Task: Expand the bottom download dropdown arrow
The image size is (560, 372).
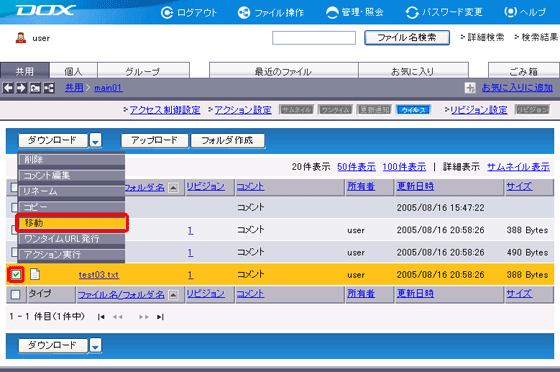Action: (x=95, y=345)
